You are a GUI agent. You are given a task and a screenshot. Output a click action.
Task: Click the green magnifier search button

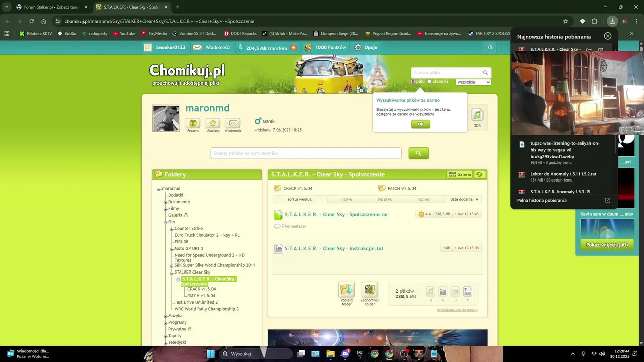click(x=419, y=153)
